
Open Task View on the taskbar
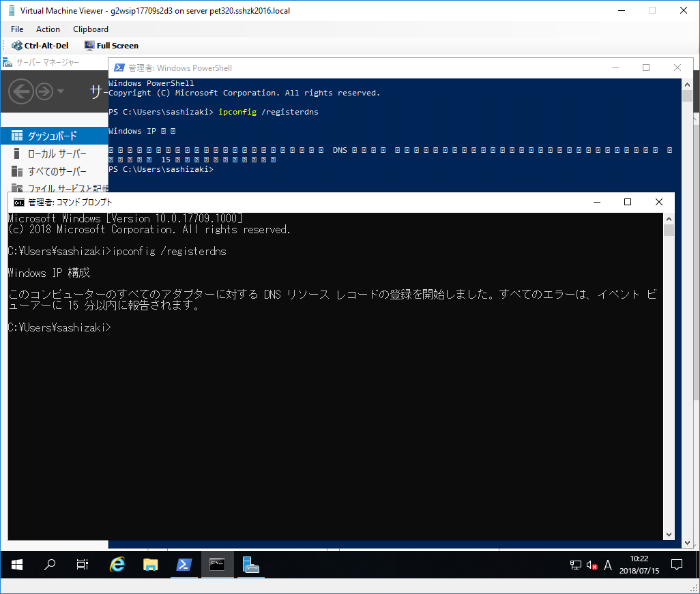coord(82,565)
